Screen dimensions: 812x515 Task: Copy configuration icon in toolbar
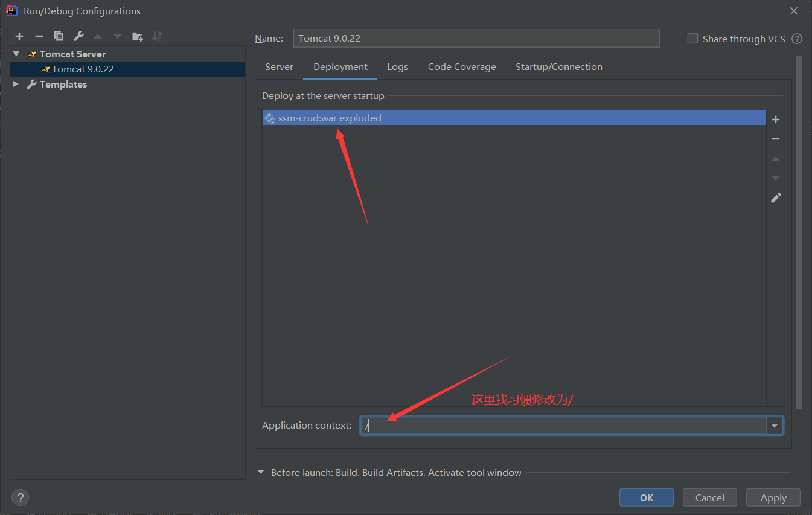tap(59, 36)
